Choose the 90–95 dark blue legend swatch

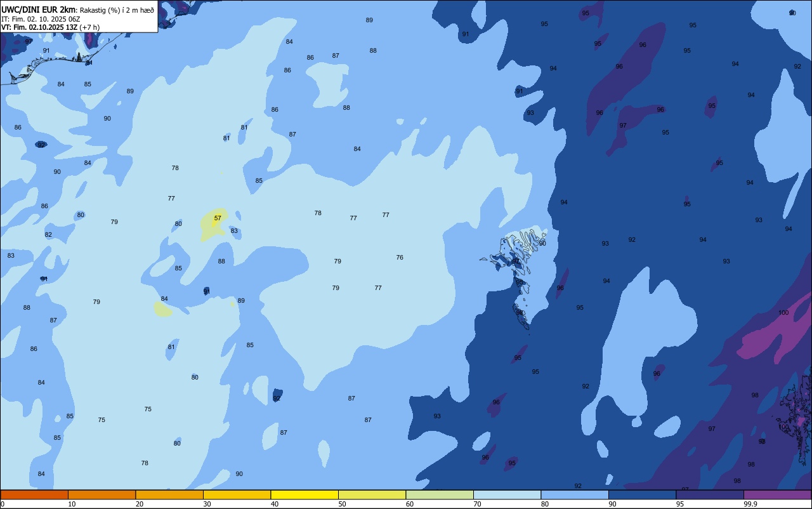tap(642, 494)
